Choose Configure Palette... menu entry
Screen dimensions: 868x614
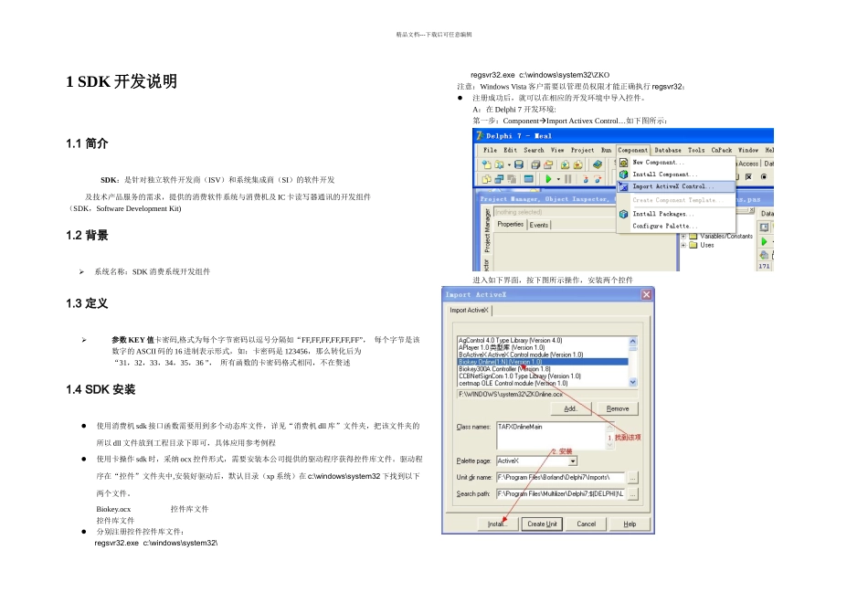click(676, 226)
